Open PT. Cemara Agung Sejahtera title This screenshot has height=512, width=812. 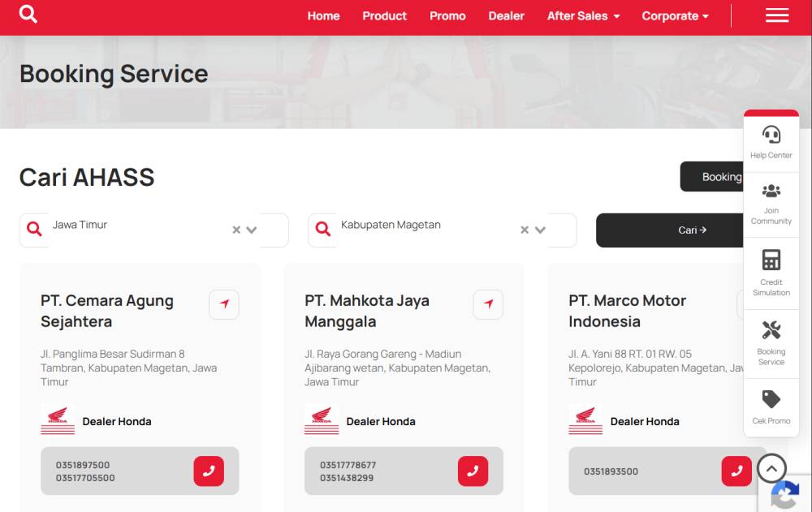pyautogui.click(x=107, y=311)
